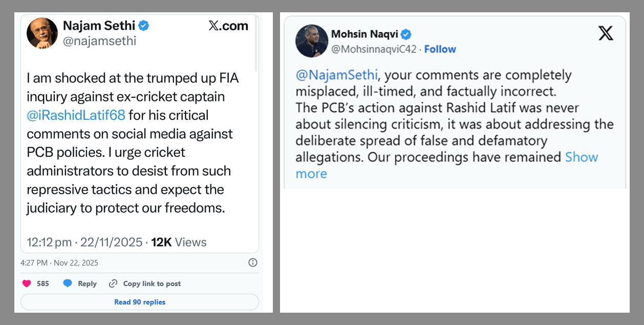Open the info icon beside the post date
Viewport: 644px width, 325px height.
coord(252,262)
